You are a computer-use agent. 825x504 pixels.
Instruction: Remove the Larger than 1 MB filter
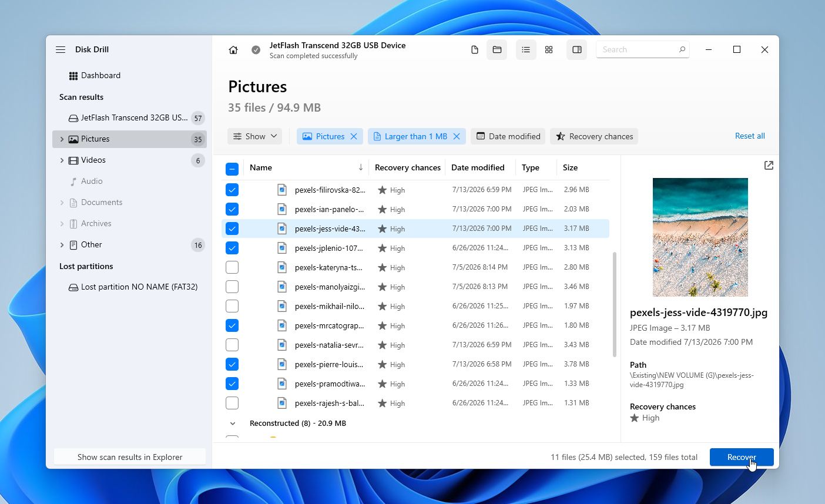tap(457, 136)
